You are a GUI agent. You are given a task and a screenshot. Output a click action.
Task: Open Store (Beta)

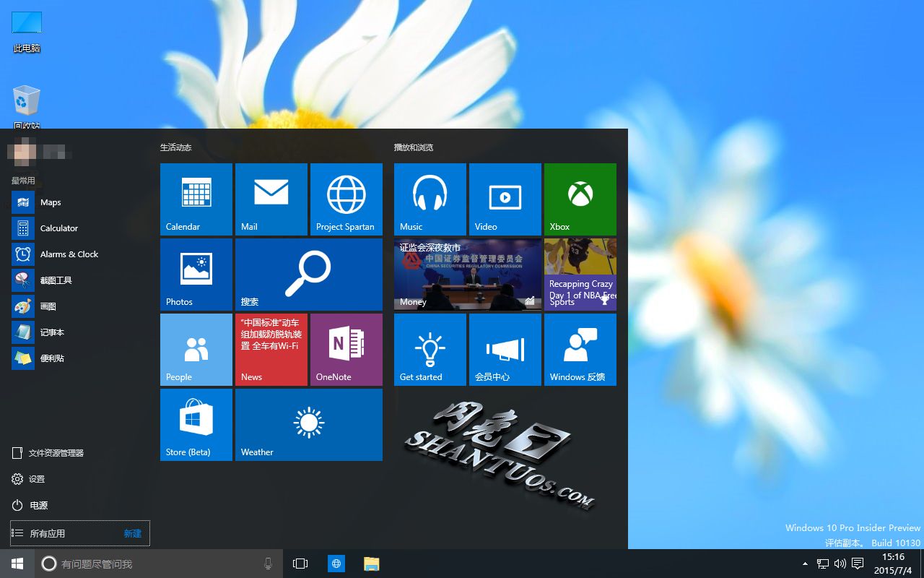[x=196, y=425]
